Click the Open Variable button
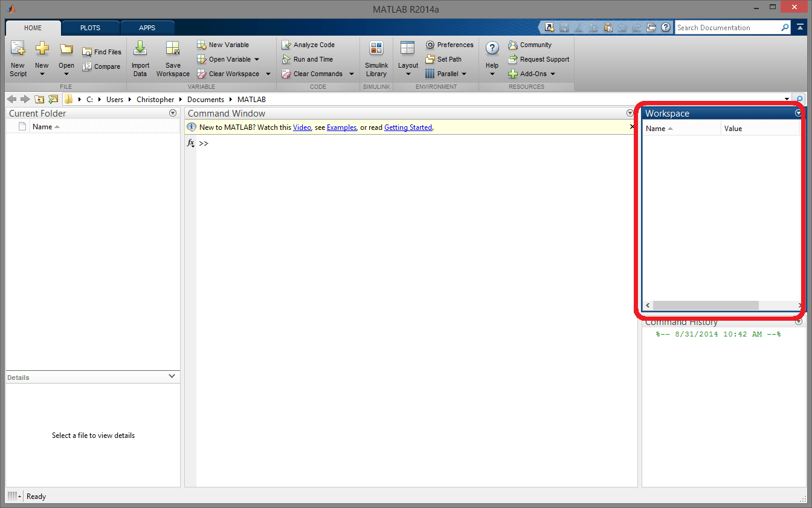812x508 pixels. click(x=224, y=59)
